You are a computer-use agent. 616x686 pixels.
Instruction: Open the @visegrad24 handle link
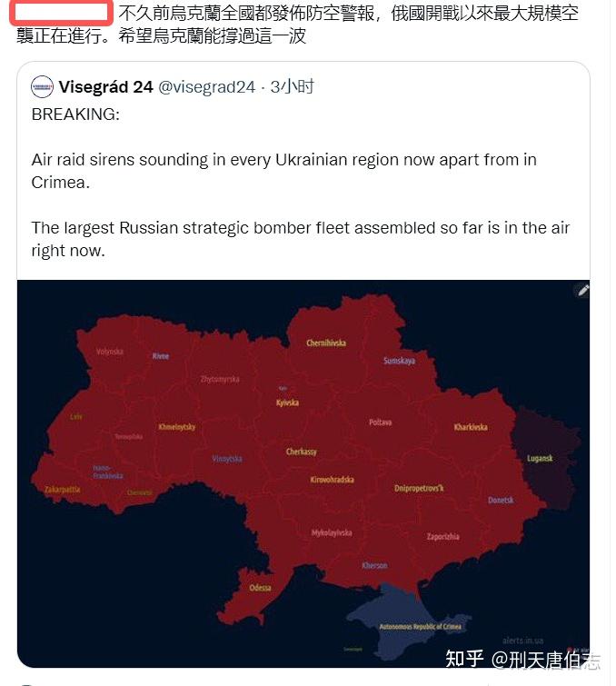tap(207, 87)
